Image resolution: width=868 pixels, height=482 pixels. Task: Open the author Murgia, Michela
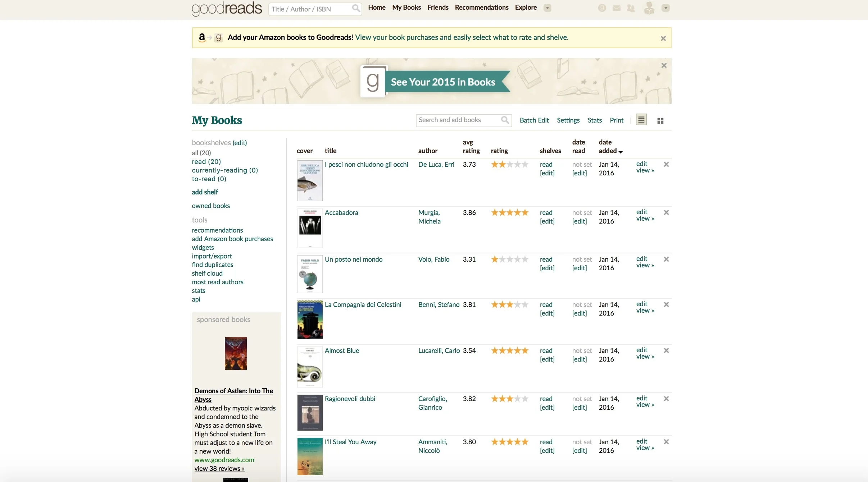[430, 217]
